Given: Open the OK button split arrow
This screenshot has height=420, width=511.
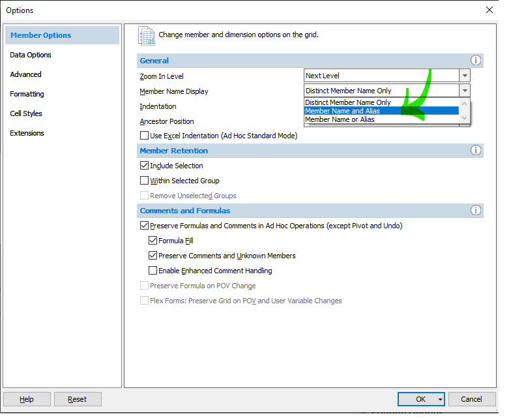Looking at the screenshot, I should point(440,399).
